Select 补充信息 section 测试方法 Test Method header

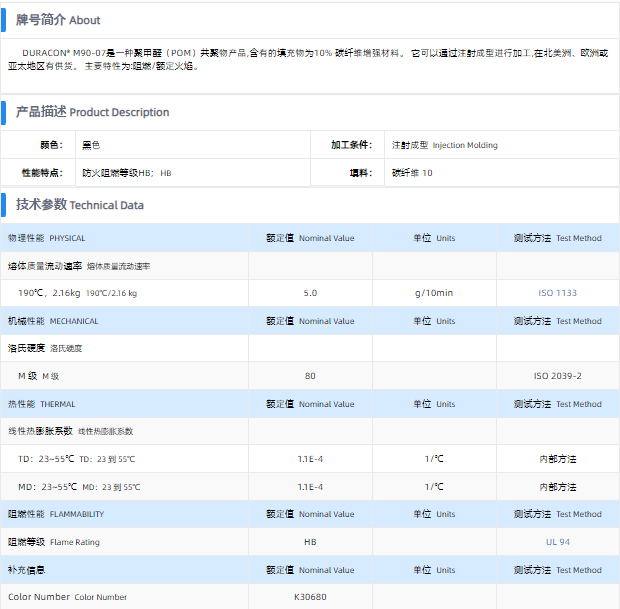click(x=558, y=570)
